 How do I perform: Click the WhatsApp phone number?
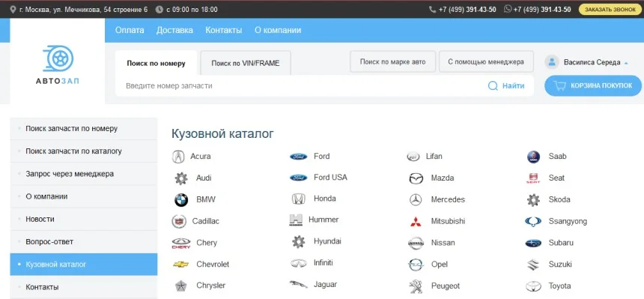click(x=542, y=10)
